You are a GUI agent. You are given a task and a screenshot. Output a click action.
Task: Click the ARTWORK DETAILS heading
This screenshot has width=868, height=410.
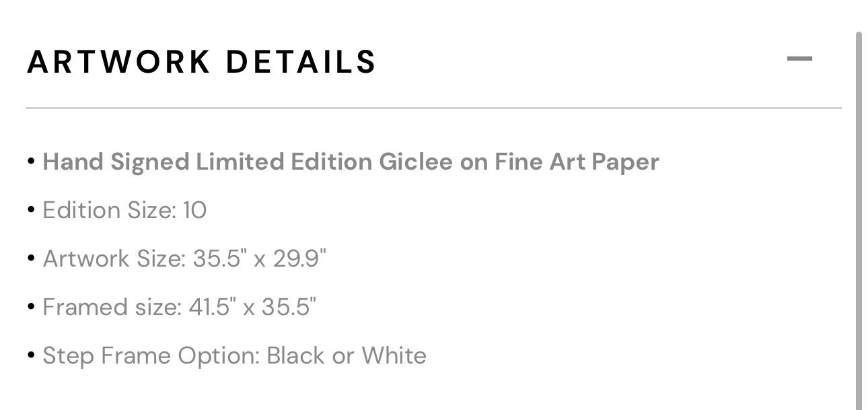click(x=202, y=62)
